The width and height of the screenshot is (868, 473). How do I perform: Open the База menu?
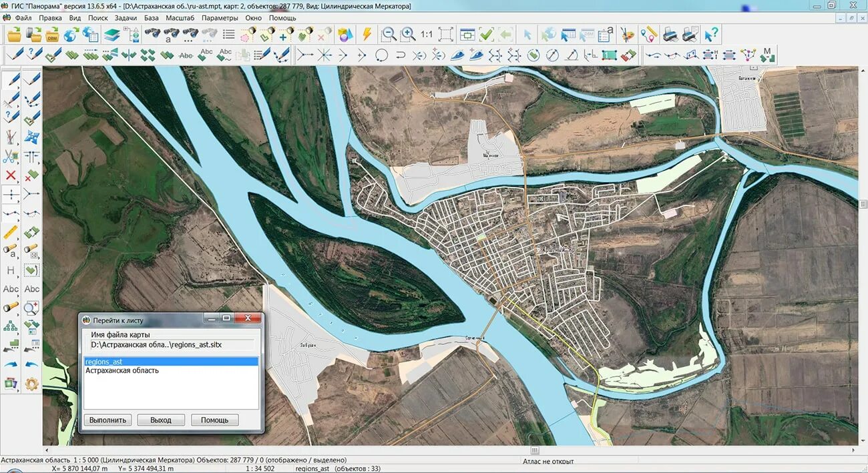[151, 18]
